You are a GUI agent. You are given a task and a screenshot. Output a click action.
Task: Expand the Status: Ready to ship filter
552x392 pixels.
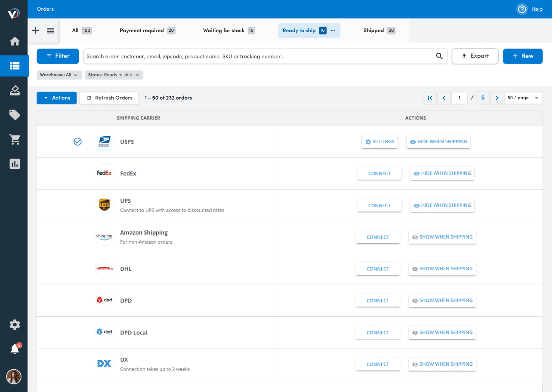coord(114,75)
